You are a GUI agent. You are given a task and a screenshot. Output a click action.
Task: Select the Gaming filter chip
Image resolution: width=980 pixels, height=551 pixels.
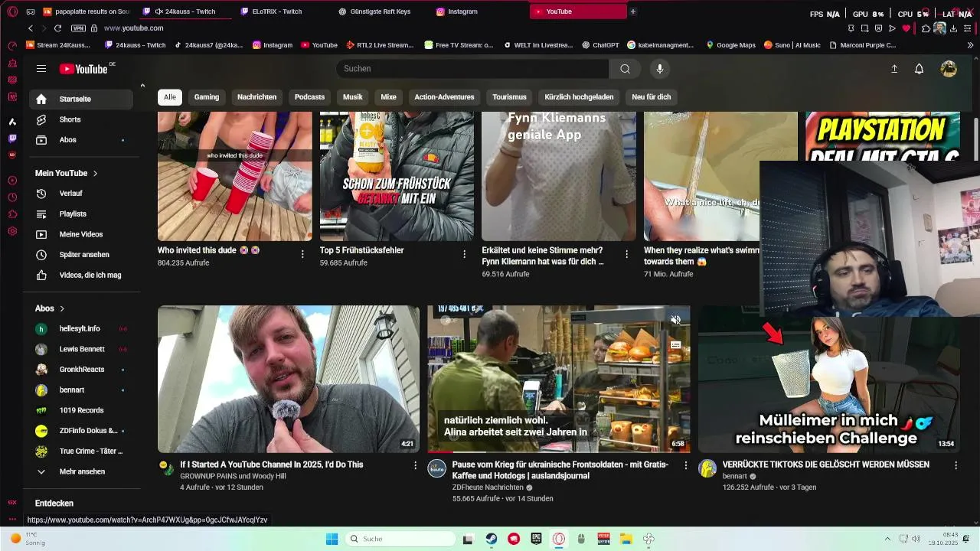[x=207, y=97]
